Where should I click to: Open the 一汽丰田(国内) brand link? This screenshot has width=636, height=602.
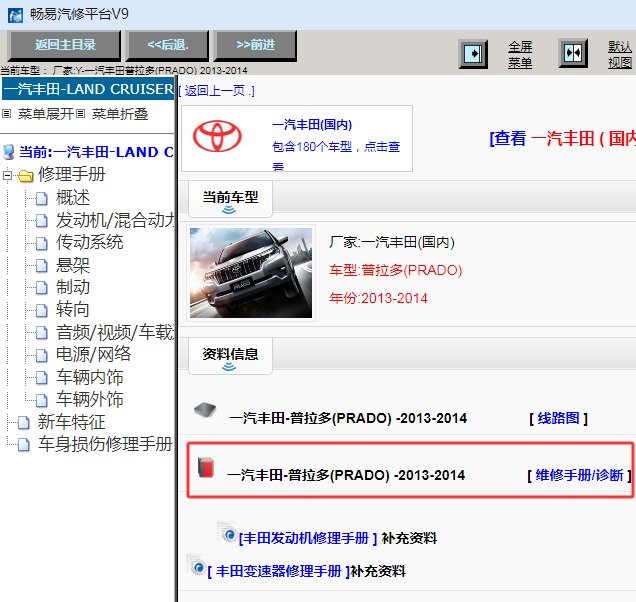312,125
